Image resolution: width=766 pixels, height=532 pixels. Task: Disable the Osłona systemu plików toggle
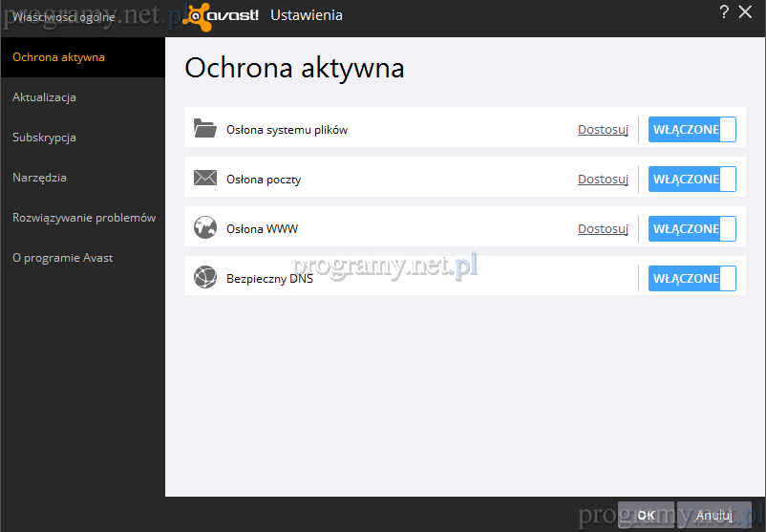692,130
